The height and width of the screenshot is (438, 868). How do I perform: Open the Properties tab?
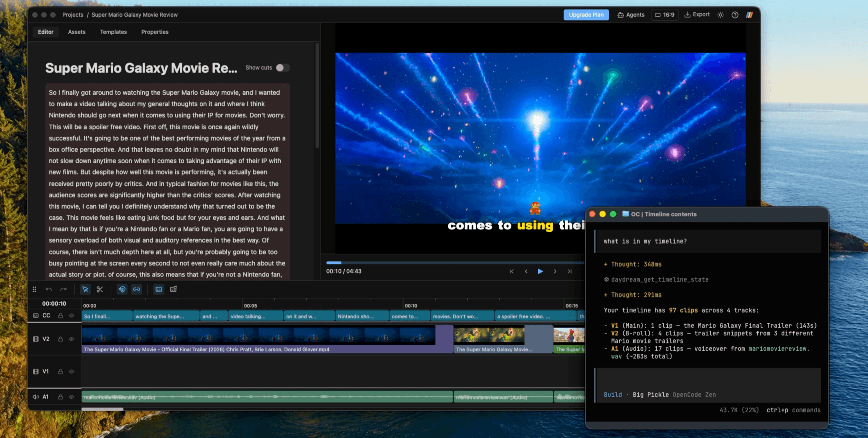pyautogui.click(x=155, y=32)
